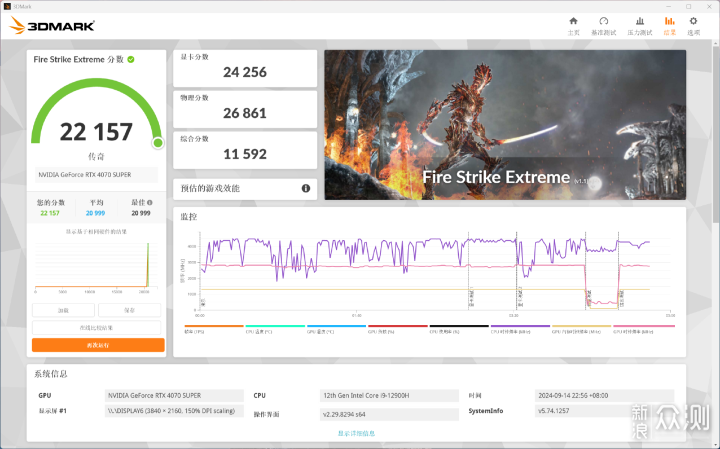This screenshot has height=449, width=720.
Task: Click the 22 157 main score gauge
Action: pyautogui.click(x=96, y=112)
